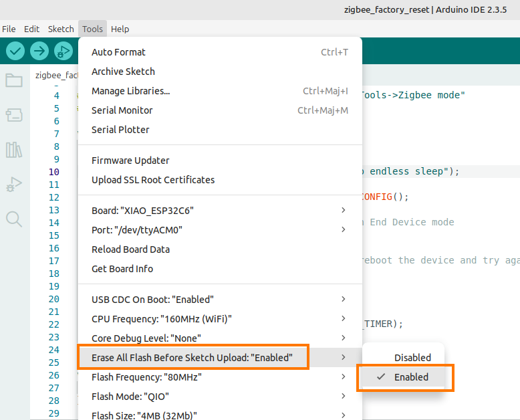The height and width of the screenshot is (420, 520).
Task: Click the Upload arrow icon
Action: [39, 51]
